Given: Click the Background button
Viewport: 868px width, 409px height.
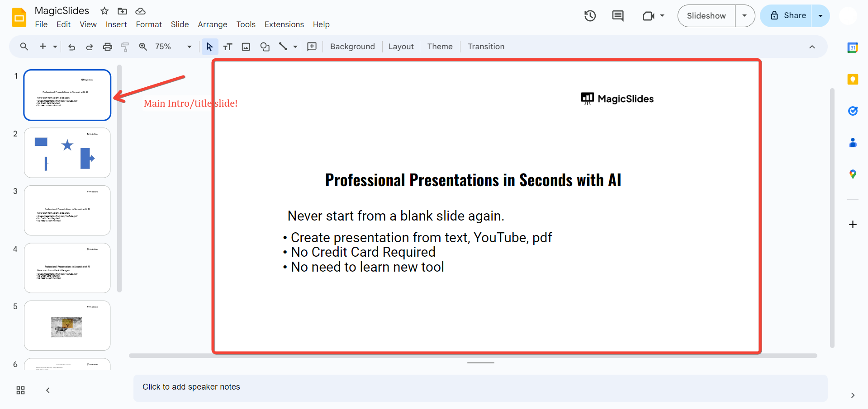Looking at the screenshot, I should 352,47.
